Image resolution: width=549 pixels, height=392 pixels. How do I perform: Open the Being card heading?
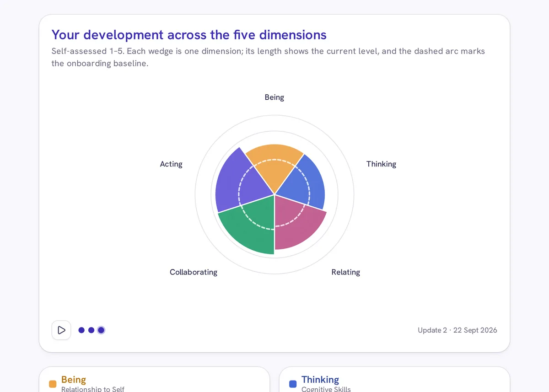click(74, 380)
